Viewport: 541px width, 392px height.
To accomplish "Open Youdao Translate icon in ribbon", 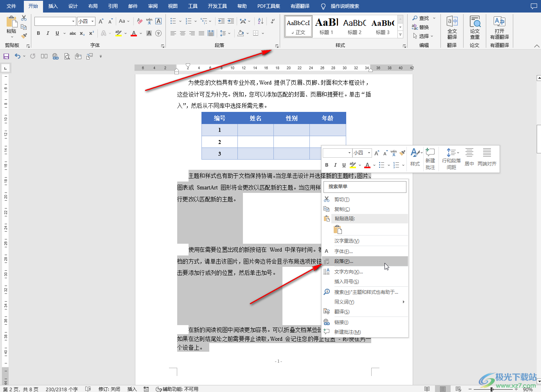I will [x=500, y=27].
